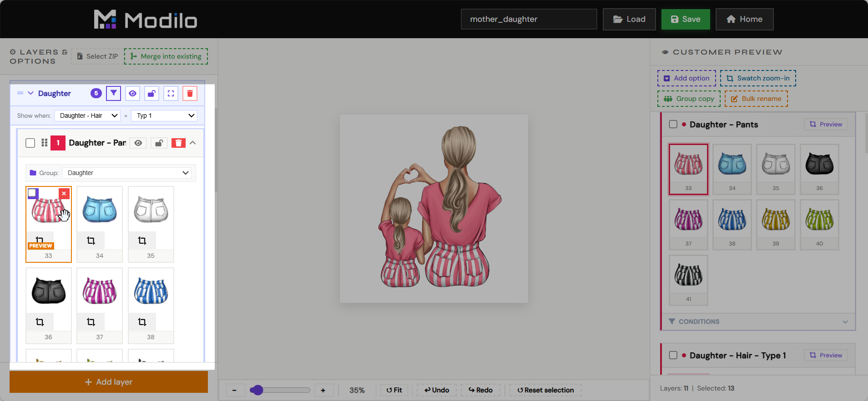Click Preview button for Daughter - Pants
Viewport: 868px width, 401px height.
826,124
